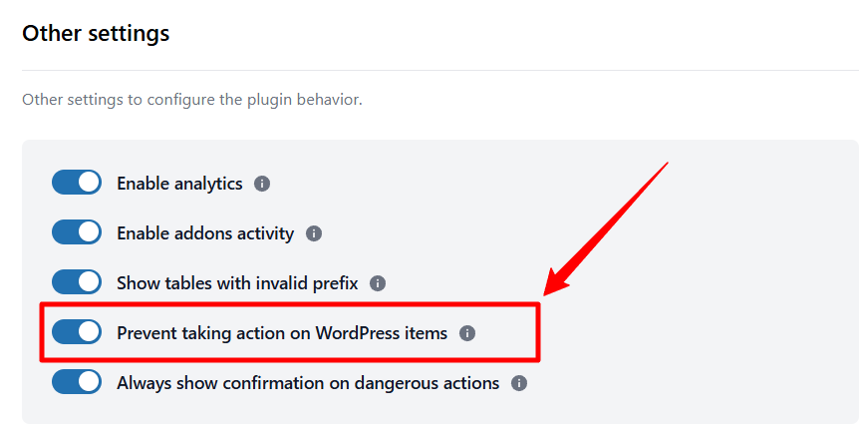Screen dimensions: 868x434
Task: Click Prevent taking action on WordPress items label
Action: tap(282, 333)
